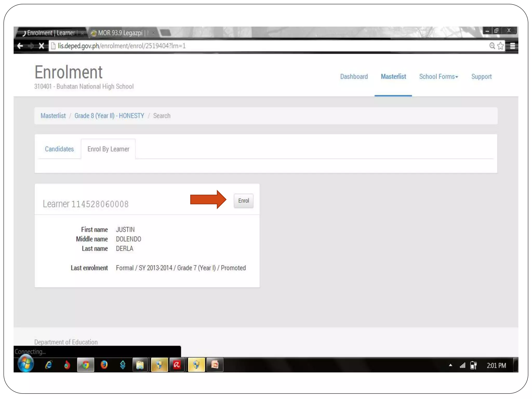Open the Chrome hamburger menu
Image resolution: width=532 pixels, height=399 pixels.
[512, 46]
